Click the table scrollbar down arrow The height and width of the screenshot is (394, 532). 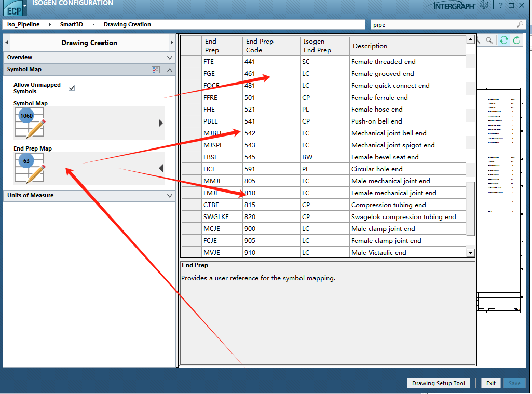470,253
